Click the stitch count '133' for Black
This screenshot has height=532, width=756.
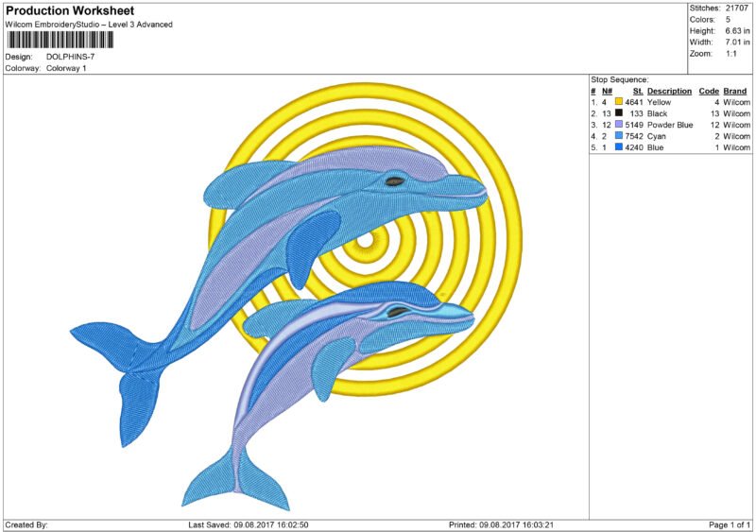[x=636, y=113]
